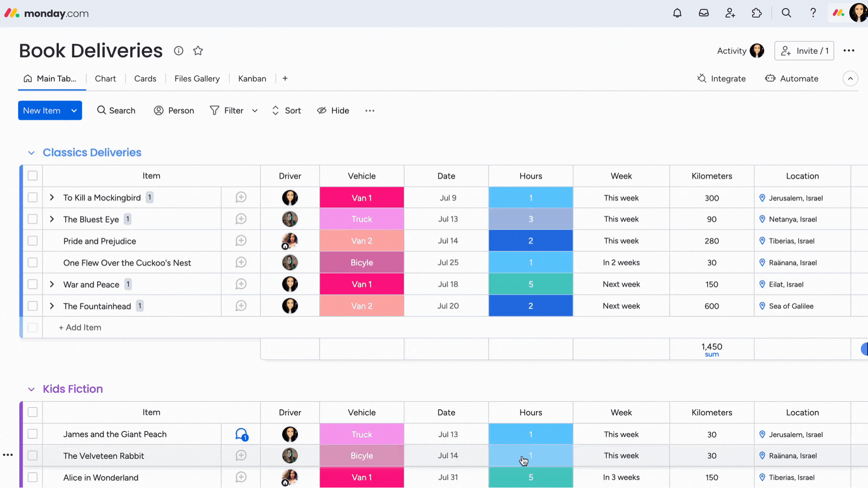Enable checkbox for James and the Giant Peach
Viewport: 868px width, 488px height.
[33, 434]
